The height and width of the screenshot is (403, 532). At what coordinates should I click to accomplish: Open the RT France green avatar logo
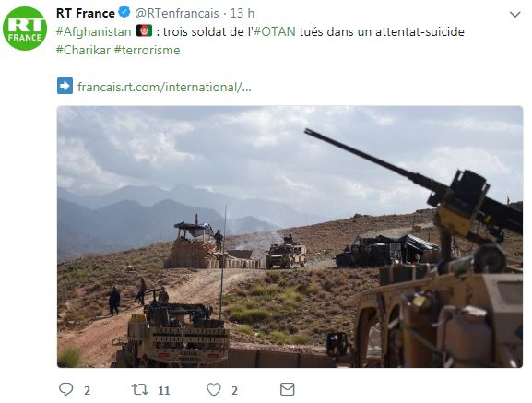(25, 29)
